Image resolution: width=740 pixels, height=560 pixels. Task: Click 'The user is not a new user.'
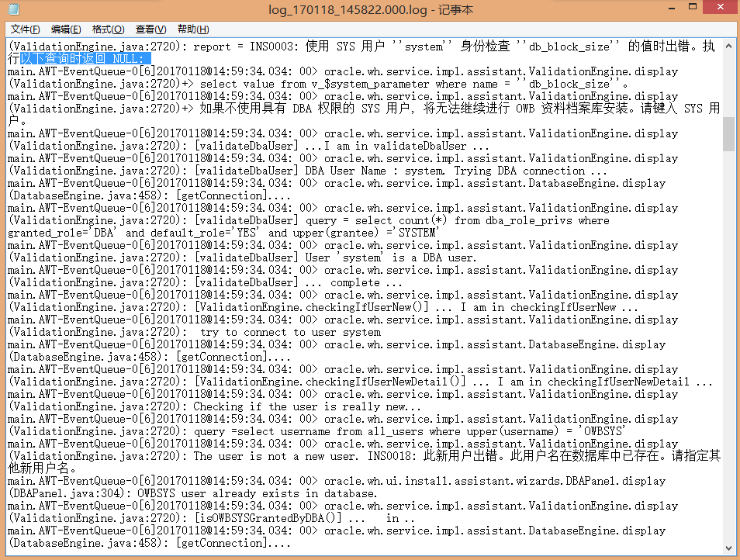pos(275,456)
